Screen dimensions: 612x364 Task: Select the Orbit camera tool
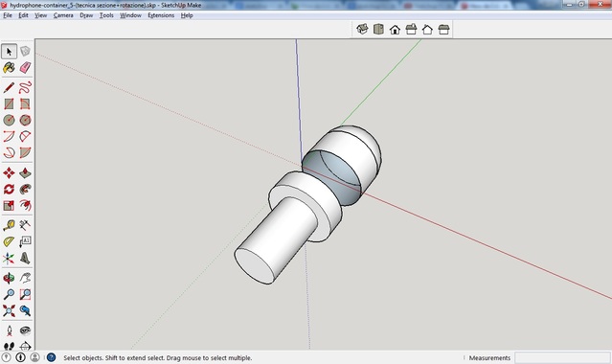pyautogui.click(x=9, y=278)
